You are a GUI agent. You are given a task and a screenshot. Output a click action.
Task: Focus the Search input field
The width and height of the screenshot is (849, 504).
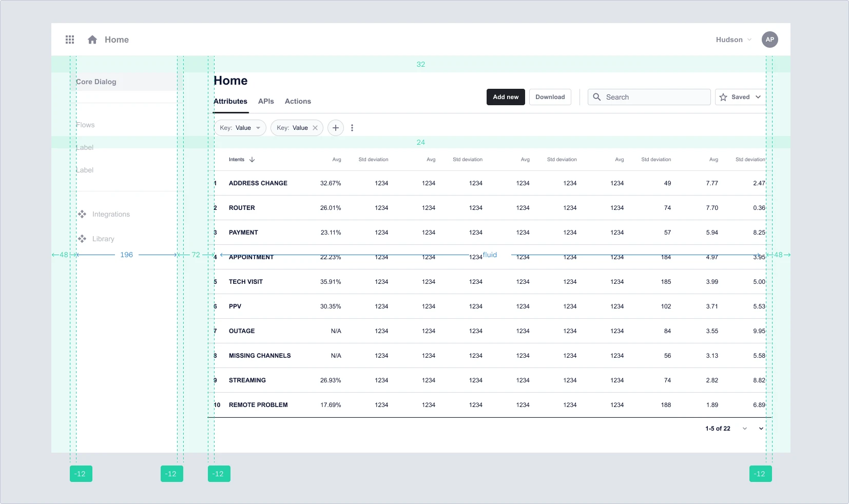pyautogui.click(x=649, y=97)
